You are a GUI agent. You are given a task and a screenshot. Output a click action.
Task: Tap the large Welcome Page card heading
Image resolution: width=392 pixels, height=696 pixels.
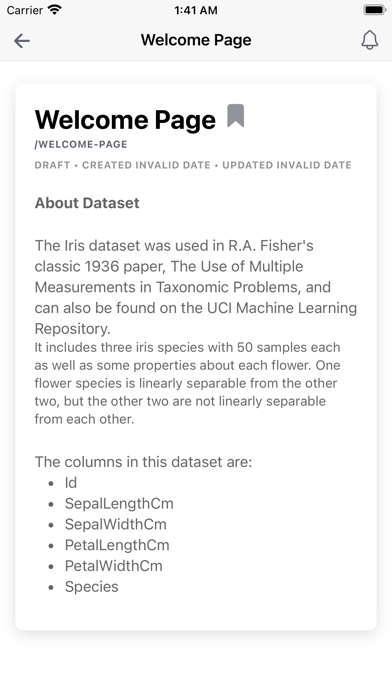coord(125,120)
